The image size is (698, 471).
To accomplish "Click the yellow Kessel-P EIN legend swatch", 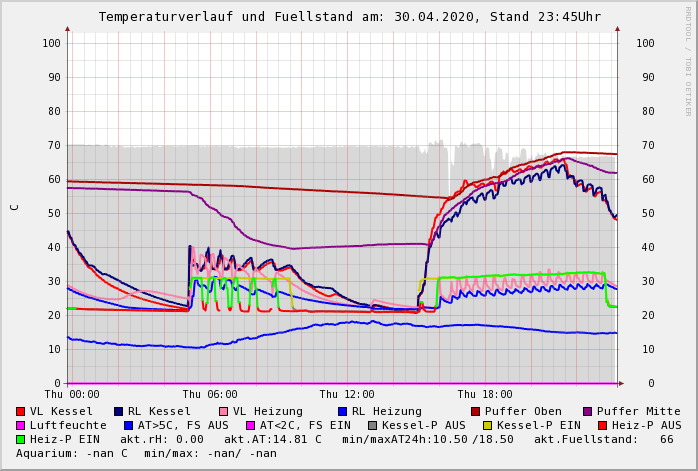I will 475,426.
